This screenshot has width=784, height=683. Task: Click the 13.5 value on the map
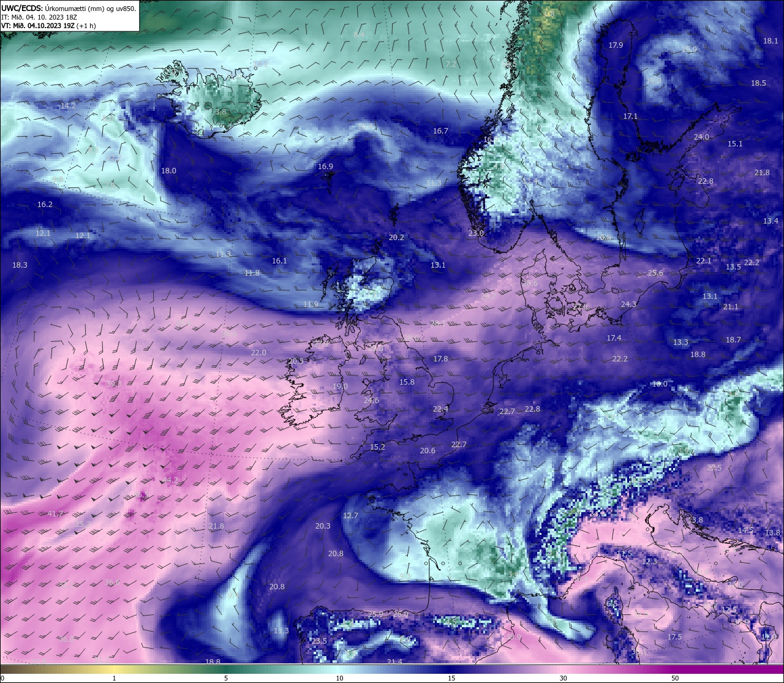point(733,267)
